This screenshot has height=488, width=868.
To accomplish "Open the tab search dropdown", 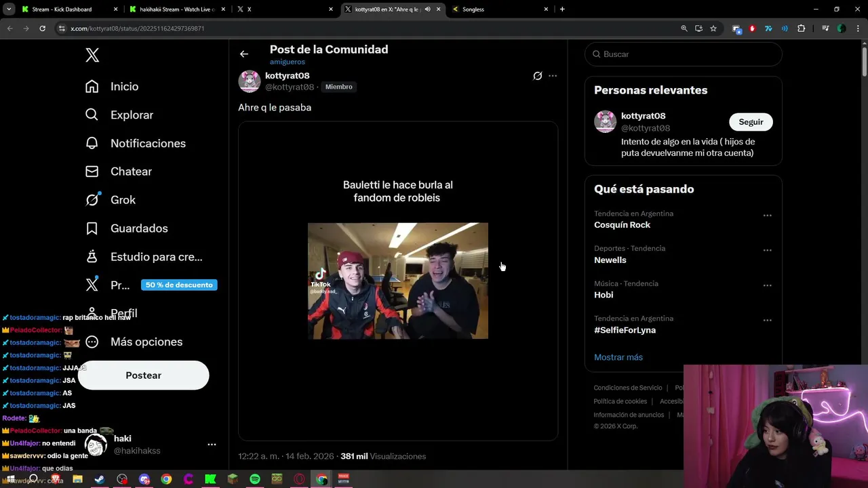I will pyautogui.click(x=9, y=9).
